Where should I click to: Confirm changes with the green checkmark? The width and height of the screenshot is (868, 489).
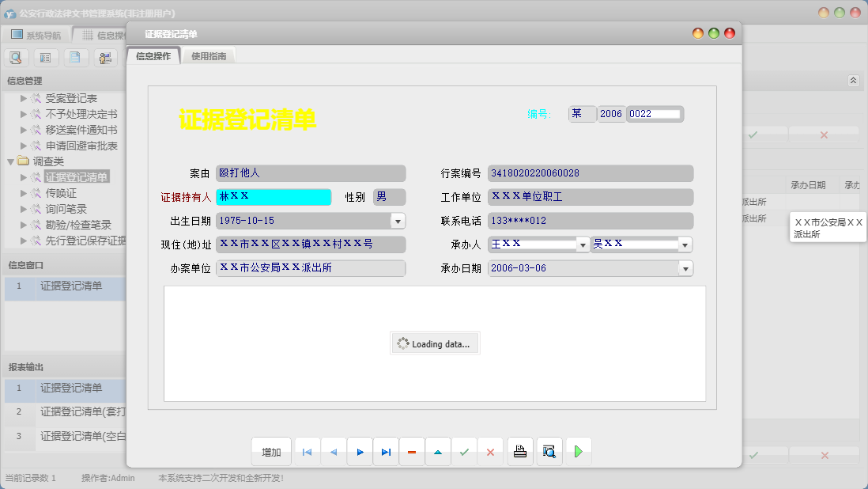(x=464, y=452)
